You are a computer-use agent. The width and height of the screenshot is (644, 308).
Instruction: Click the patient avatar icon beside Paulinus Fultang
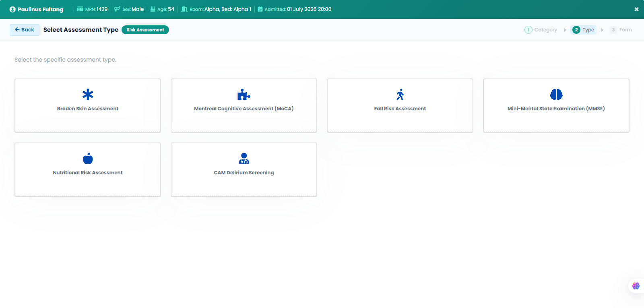pos(12,9)
